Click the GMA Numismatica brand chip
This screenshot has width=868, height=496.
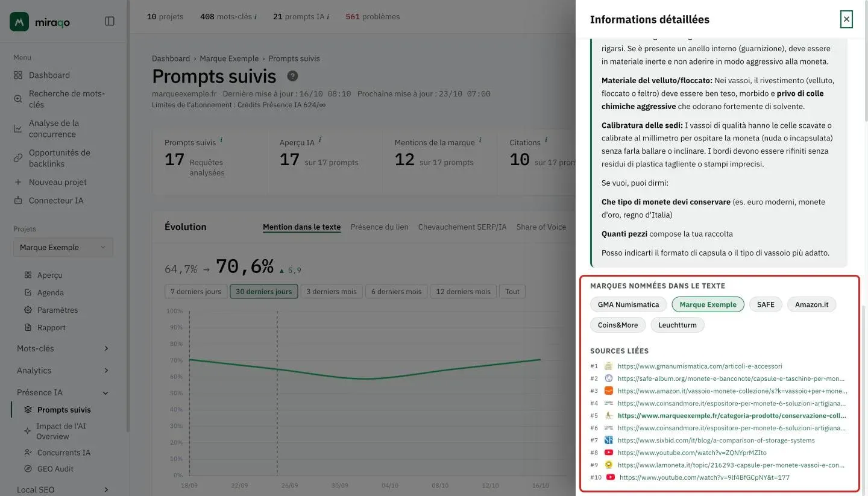628,304
